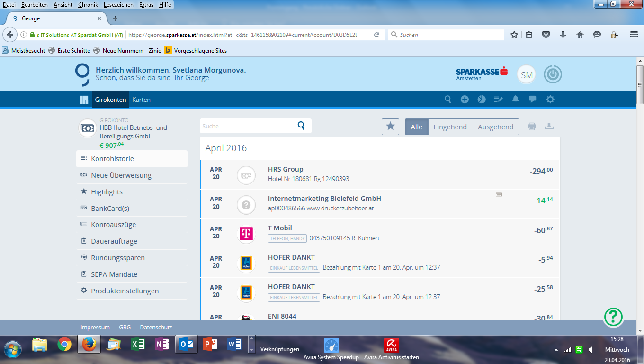Launch Avira System Speedup shortcut
644x364 pixels.
point(331,349)
